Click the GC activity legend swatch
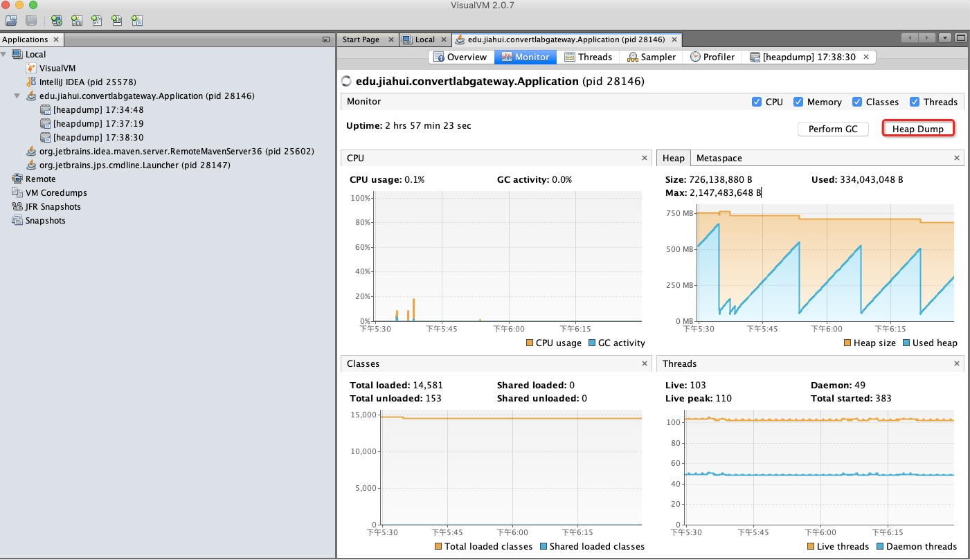The height and width of the screenshot is (560, 970). [x=592, y=343]
